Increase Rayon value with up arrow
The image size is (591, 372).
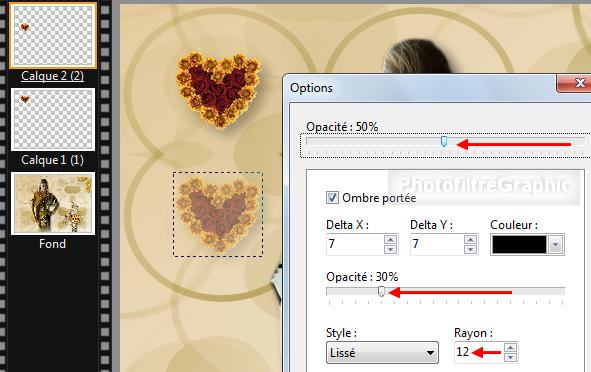tap(510, 348)
